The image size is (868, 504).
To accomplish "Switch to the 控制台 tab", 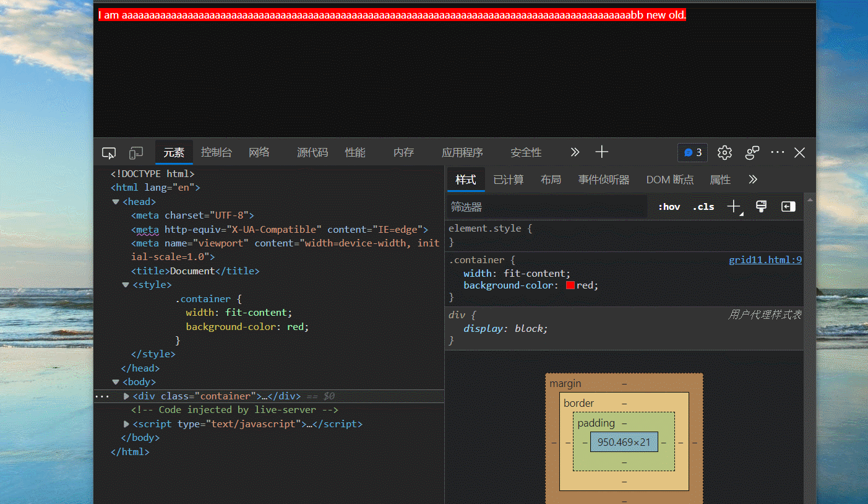I will click(x=217, y=152).
